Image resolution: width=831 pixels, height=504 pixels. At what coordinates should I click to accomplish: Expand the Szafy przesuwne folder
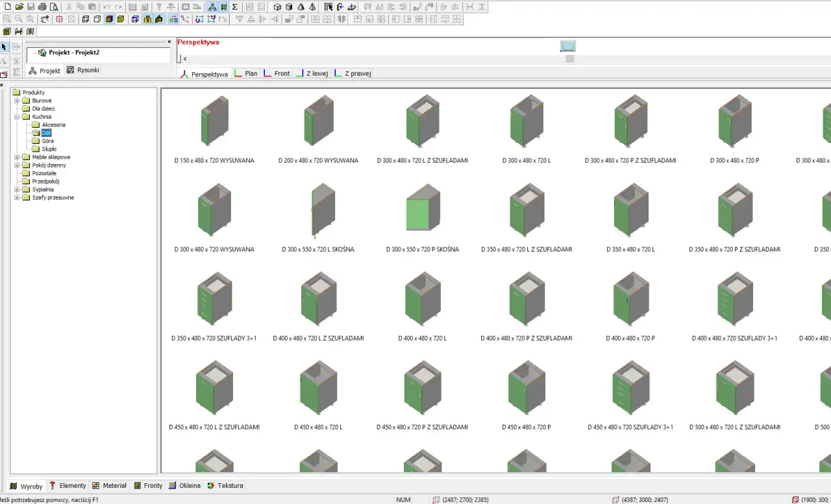click(17, 198)
